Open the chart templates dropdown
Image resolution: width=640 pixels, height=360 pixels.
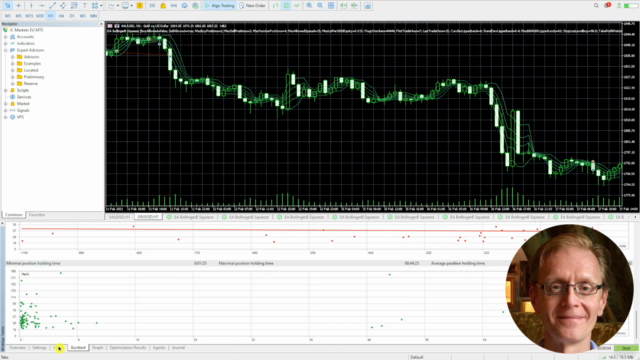(x=127, y=6)
